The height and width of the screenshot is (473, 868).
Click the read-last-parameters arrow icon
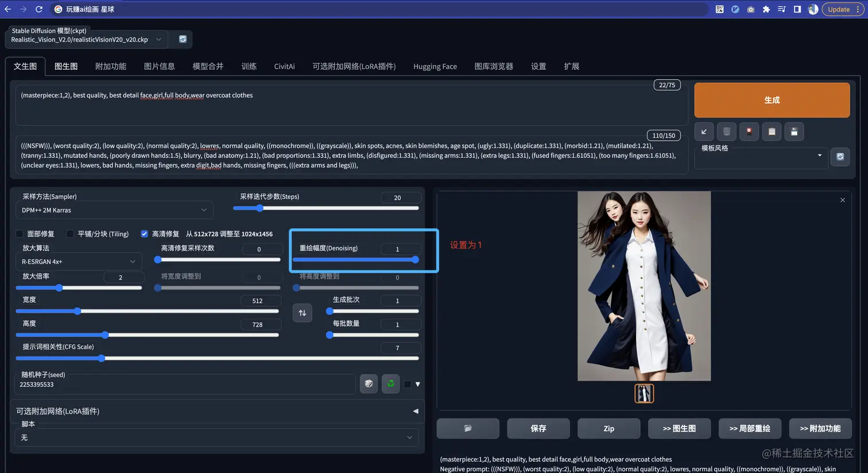[704, 131]
